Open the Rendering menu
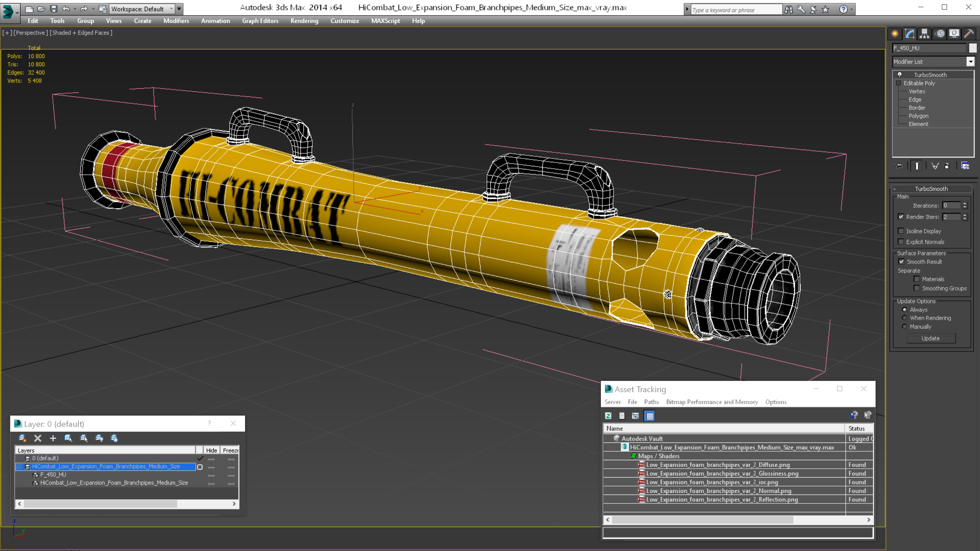The height and width of the screenshot is (551, 980). pos(304,21)
